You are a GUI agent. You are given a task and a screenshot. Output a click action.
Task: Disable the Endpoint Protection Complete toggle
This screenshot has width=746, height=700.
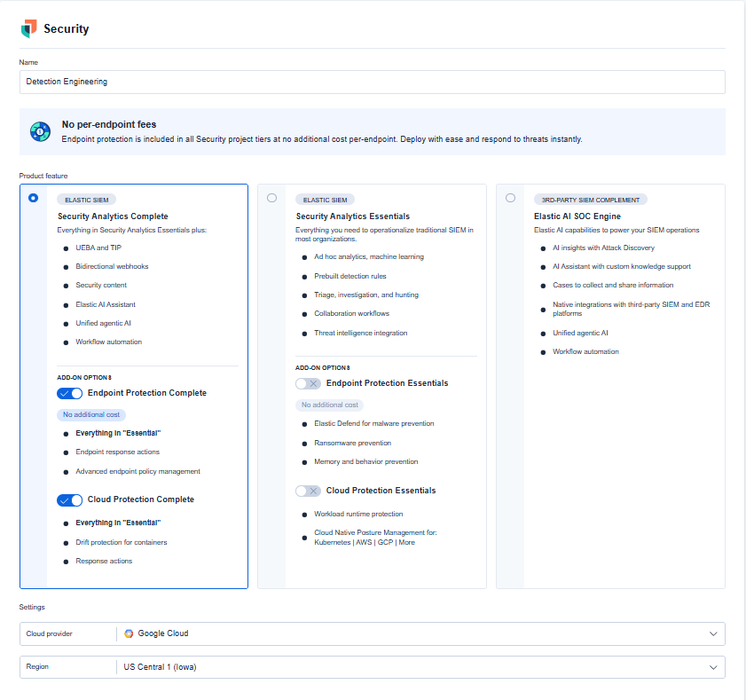coord(69,393)
